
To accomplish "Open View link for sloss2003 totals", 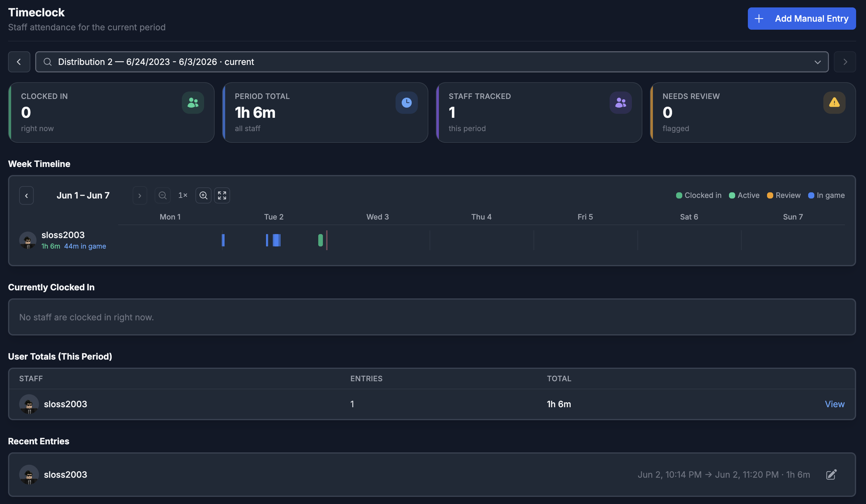I will 834,404.
